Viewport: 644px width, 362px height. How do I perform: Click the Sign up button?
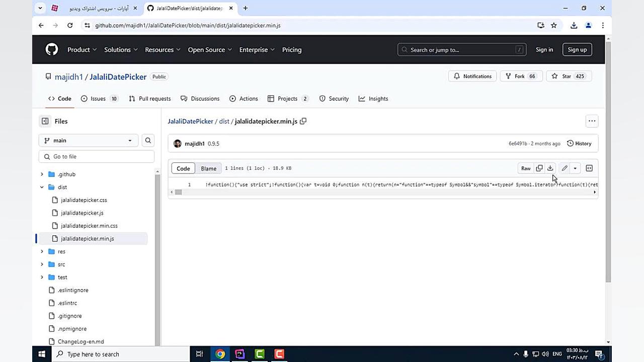(577, 49)
